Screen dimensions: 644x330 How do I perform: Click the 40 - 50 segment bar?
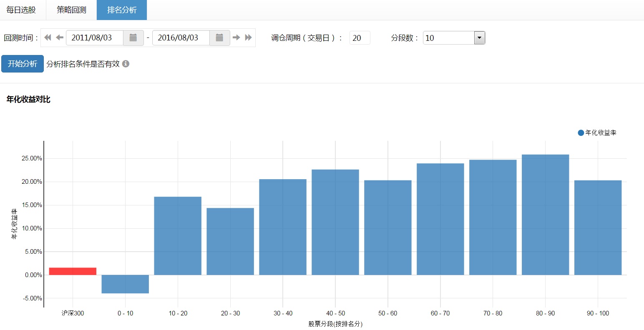[x=335, y=222]
